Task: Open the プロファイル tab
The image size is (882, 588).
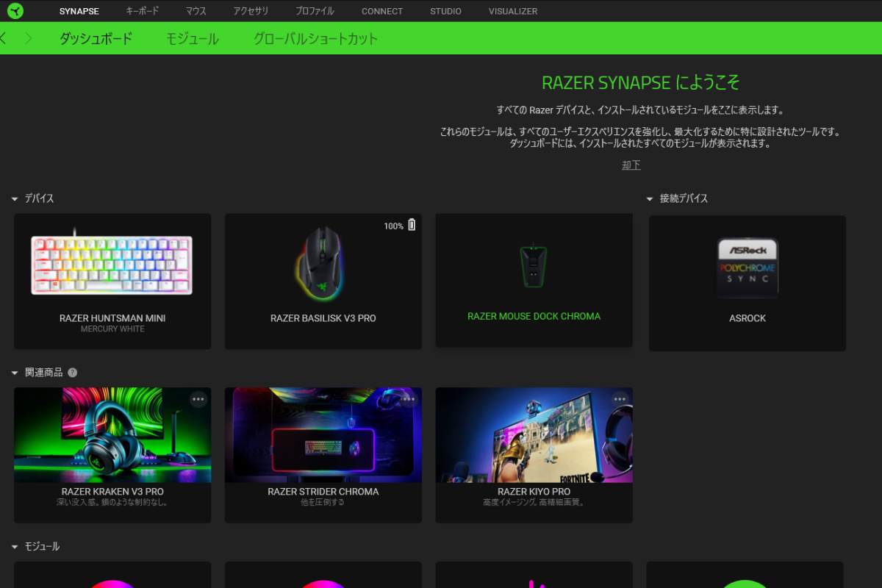Action: (x=315, y=11)
